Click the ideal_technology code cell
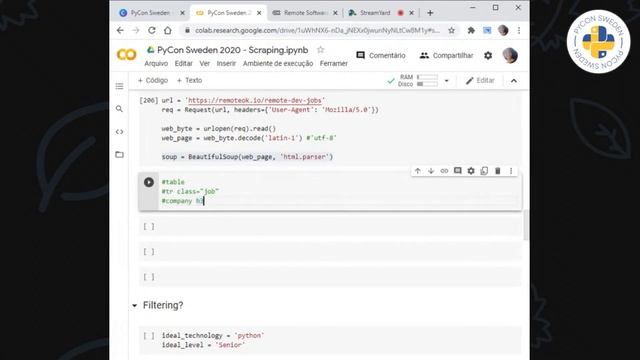 click(x=330, y=340)
